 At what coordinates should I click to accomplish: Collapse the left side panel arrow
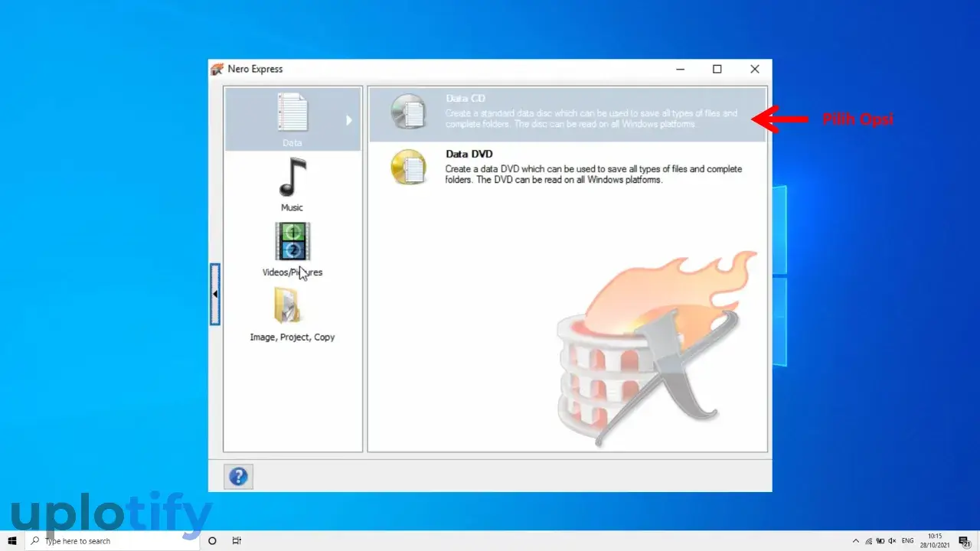pyautogui.click(x=215, y=294)
